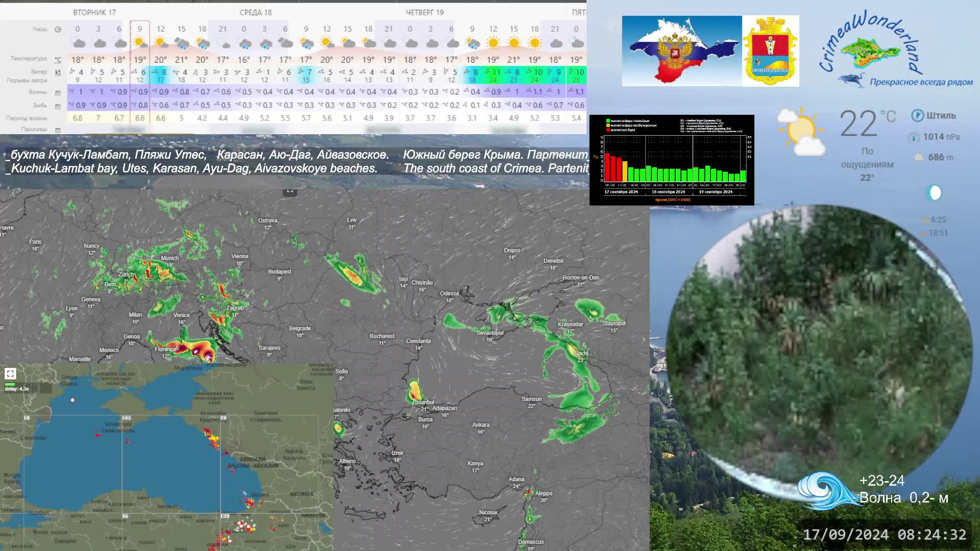
Task: Click the Ankara label on radar map
Action: click(481, 425)
